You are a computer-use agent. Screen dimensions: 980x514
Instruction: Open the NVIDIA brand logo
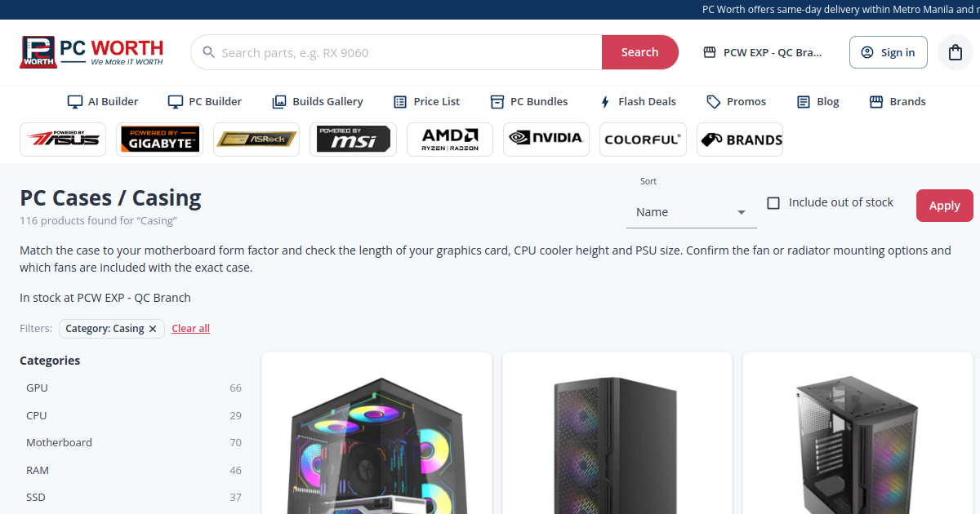pyautogui.click(x=546, y=140)
